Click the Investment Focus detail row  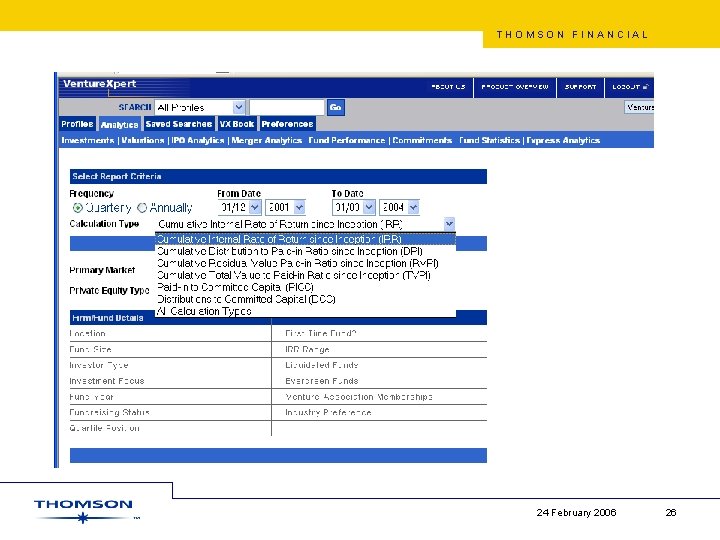pyautogui.click(x=170, y=381)
